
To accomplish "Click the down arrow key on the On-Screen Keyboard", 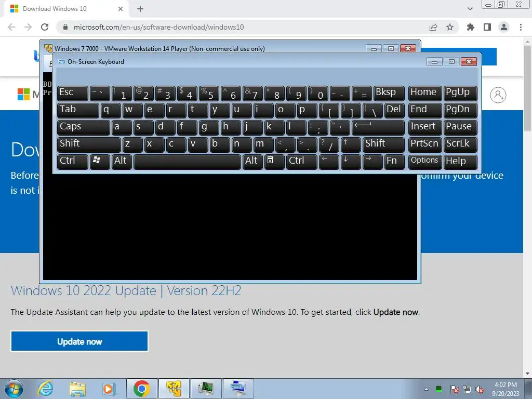I will (x=351, y=161).
